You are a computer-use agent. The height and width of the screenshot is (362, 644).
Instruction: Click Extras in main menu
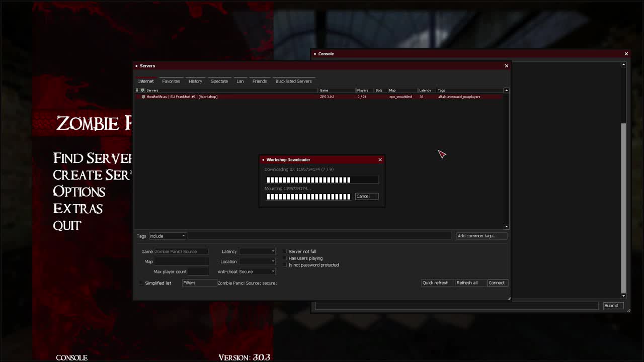tap(78, 209)
